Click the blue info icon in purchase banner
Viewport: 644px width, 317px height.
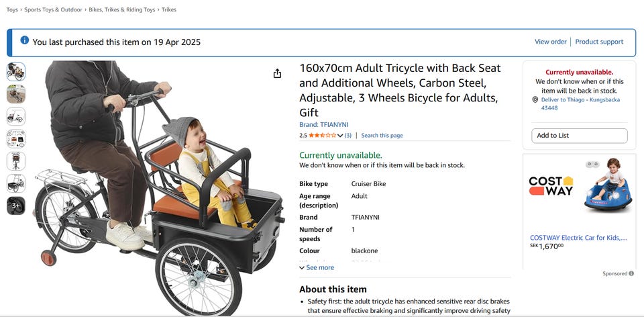25,40
